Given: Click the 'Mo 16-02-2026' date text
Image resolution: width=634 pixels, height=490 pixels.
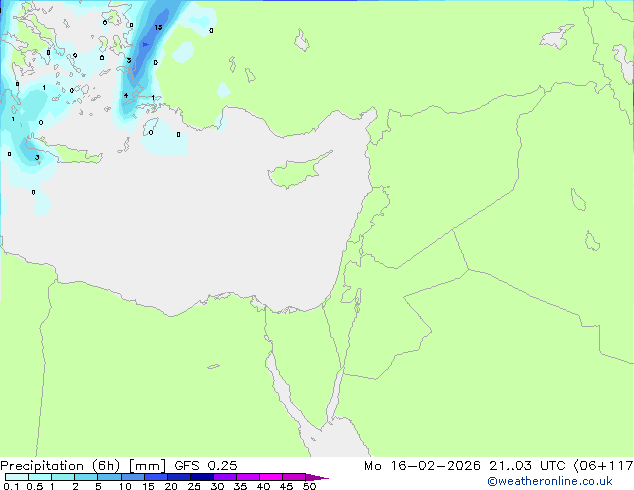Looking at the screenshot, I should pos(422,466).
